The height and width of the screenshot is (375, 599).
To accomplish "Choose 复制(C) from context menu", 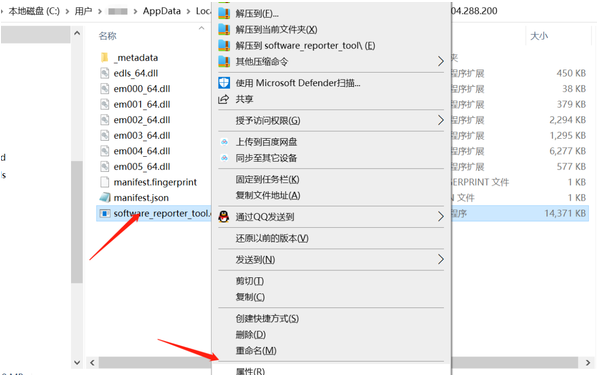I will pyautogui.click(x=250, y=297).
